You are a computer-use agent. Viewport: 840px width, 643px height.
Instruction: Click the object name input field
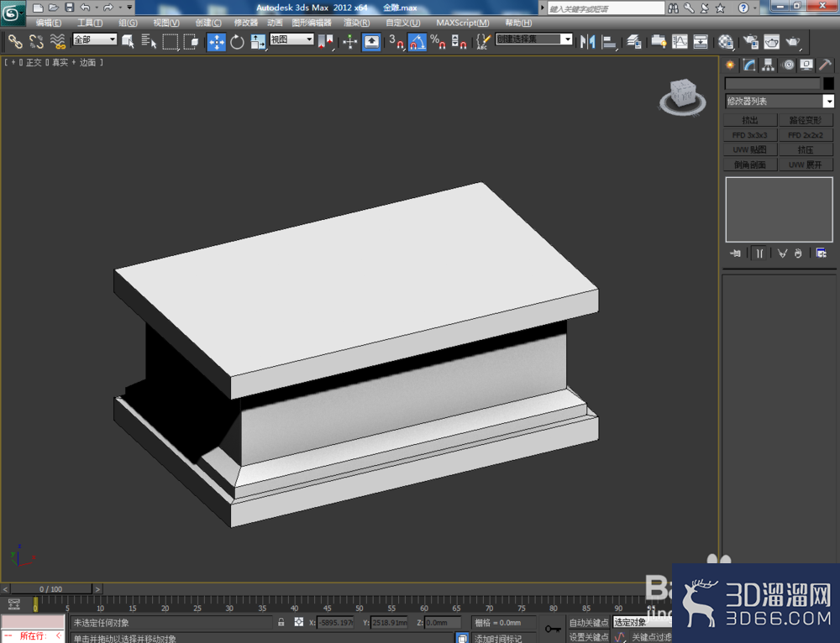click(773, 83)
